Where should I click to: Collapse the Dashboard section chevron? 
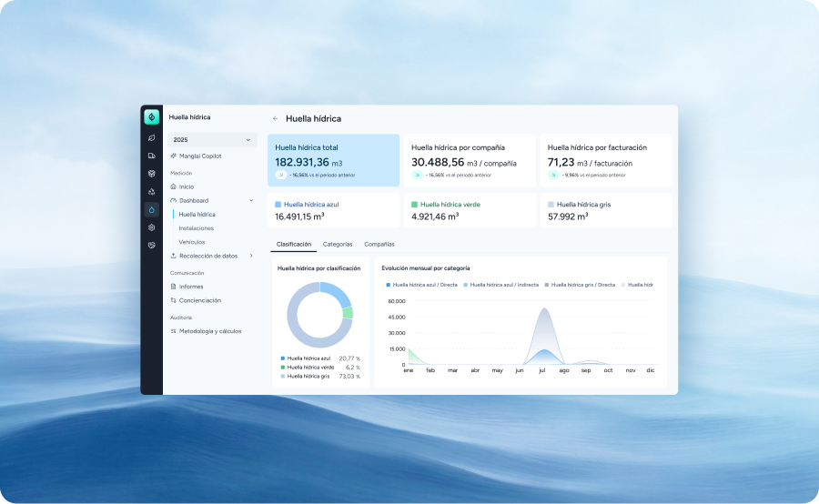pos(251,200)
